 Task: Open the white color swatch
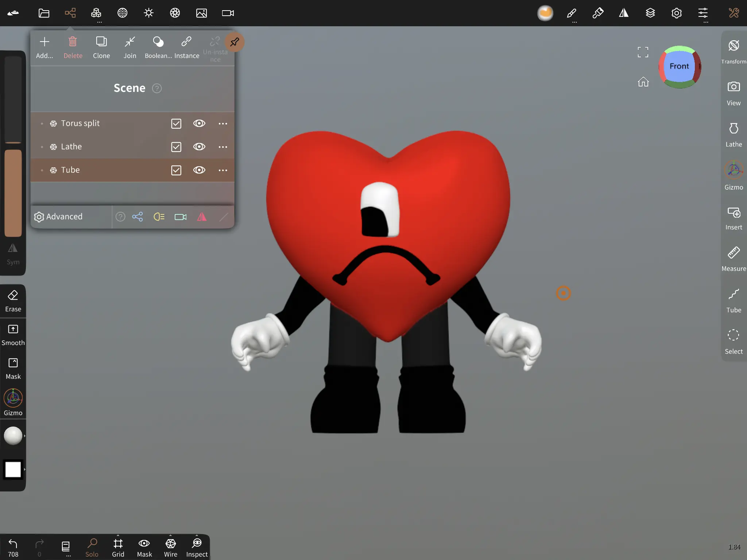point(13,470)
